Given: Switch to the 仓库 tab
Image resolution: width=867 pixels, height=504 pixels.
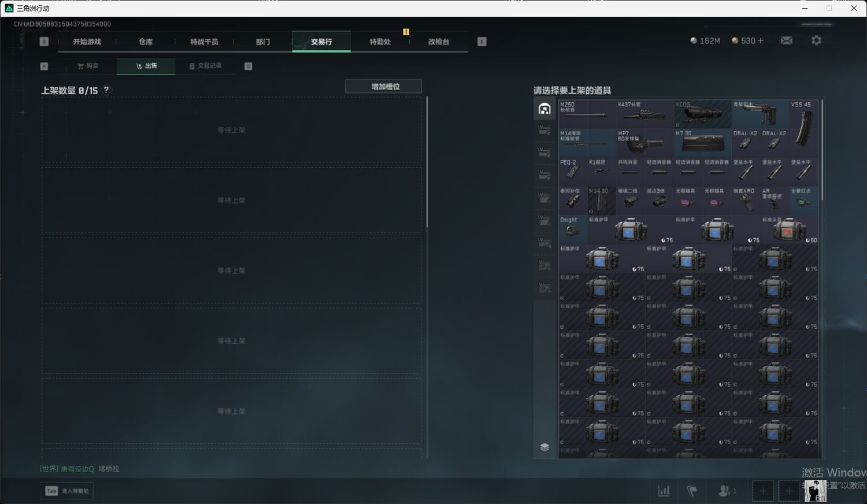Looking at the screenshot, I should (x=146, y=42).
